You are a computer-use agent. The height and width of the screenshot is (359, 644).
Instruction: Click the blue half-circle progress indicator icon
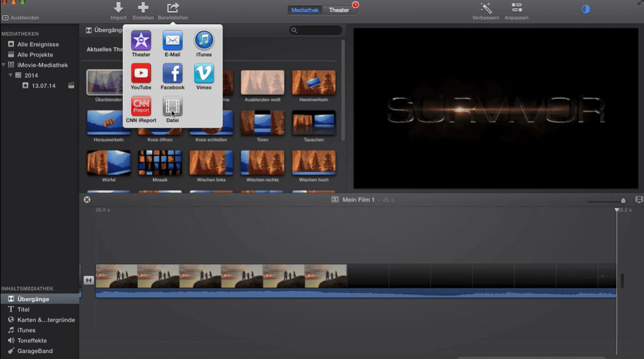586,9
